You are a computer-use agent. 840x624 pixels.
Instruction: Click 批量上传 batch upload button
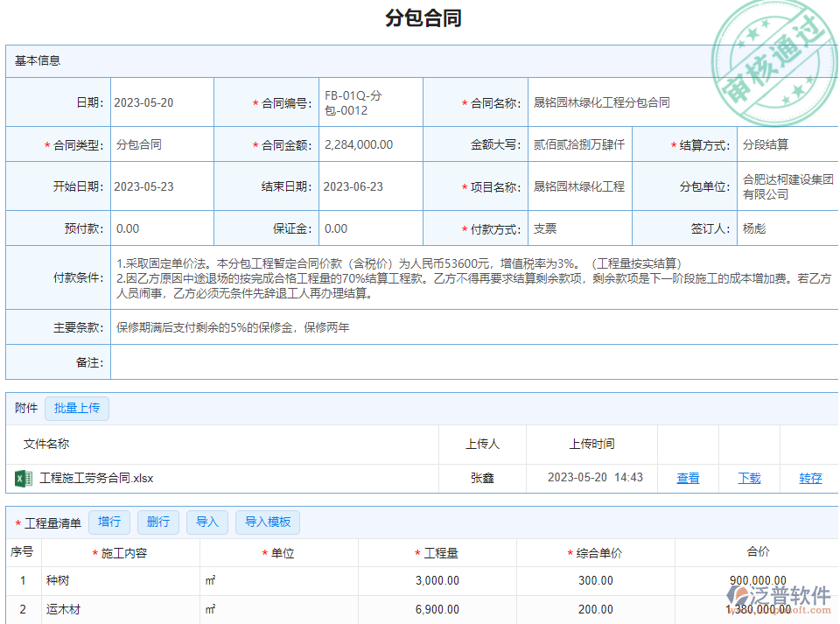pyautogui.click(x=77, y=408)
